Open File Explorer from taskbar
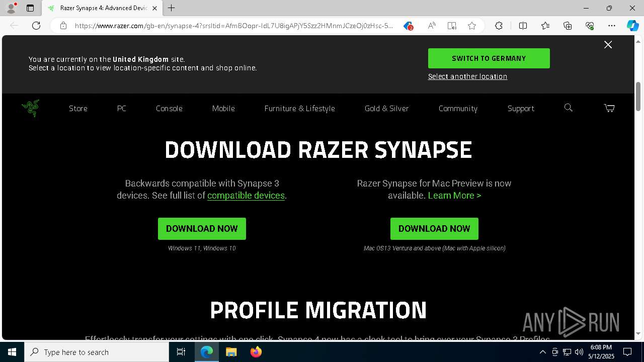The width and height of the screenshot is (644, 362). pos(231,352)
